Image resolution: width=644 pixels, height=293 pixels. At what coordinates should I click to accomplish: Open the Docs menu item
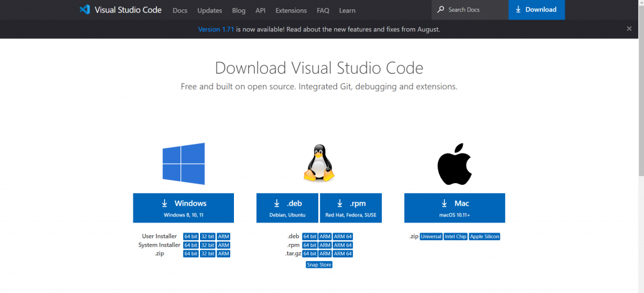[x=180, y=10]
